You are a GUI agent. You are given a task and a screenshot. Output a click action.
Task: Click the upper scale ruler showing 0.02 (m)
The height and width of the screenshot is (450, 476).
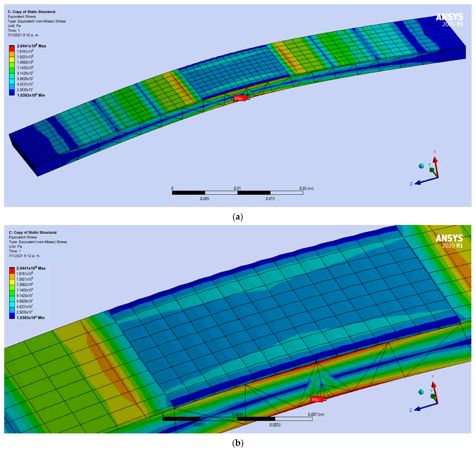coord(237,193)
